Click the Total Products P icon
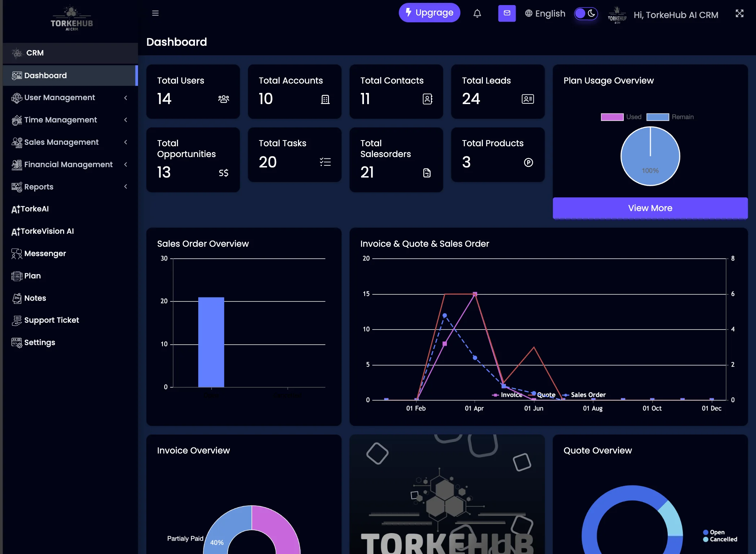 tap(528, 162)
